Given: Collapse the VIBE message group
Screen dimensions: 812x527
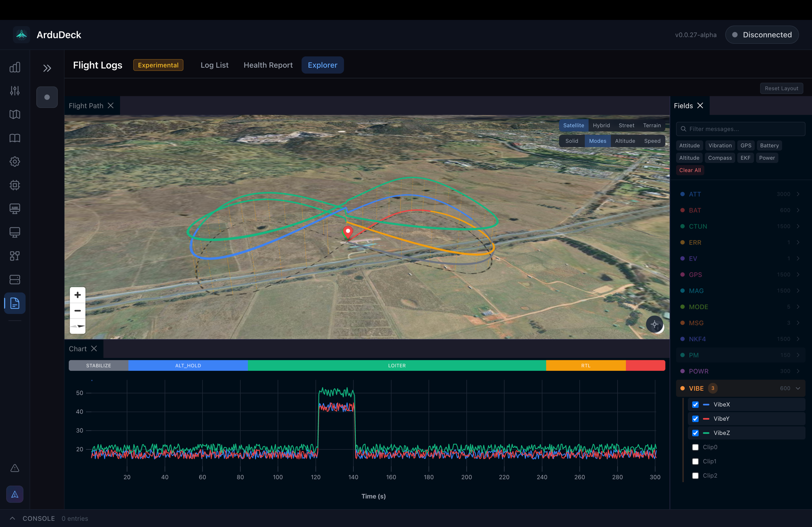Looking at the screenshot, I should 798,388.
